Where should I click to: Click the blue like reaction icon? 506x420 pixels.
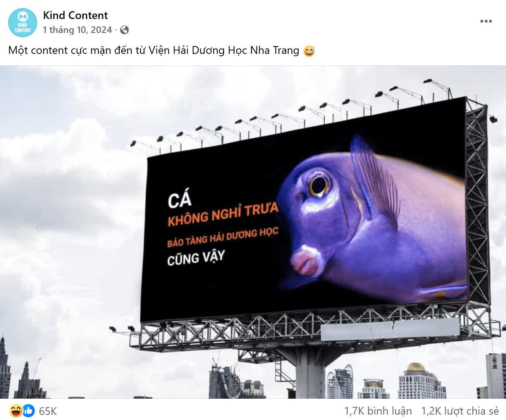28,411
